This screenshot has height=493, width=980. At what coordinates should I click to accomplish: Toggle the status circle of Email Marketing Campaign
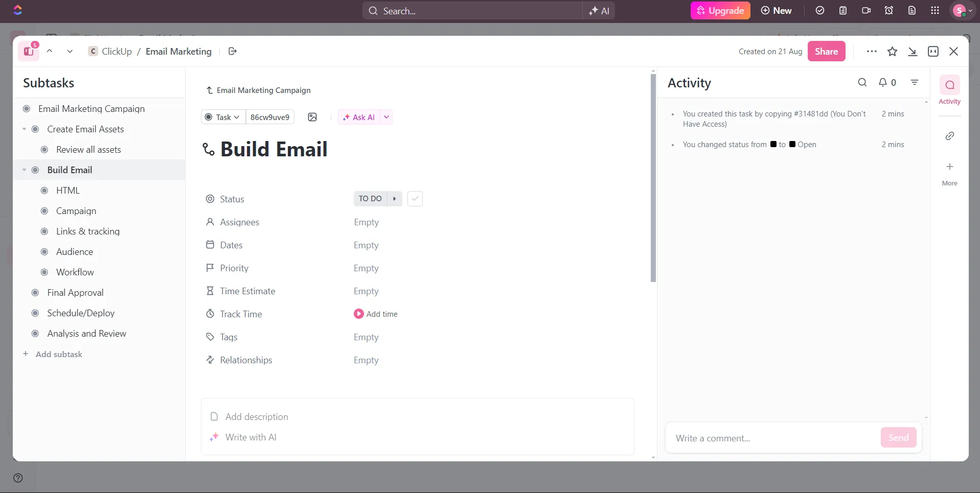(x=27, y=109)
